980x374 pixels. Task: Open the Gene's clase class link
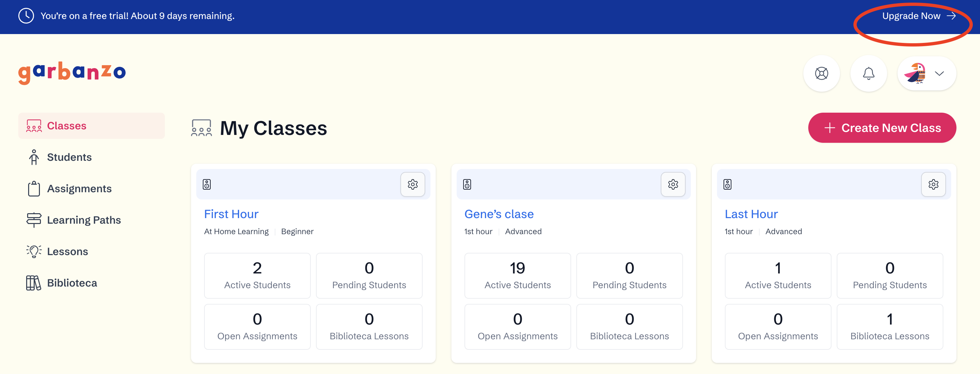(499, 214)
